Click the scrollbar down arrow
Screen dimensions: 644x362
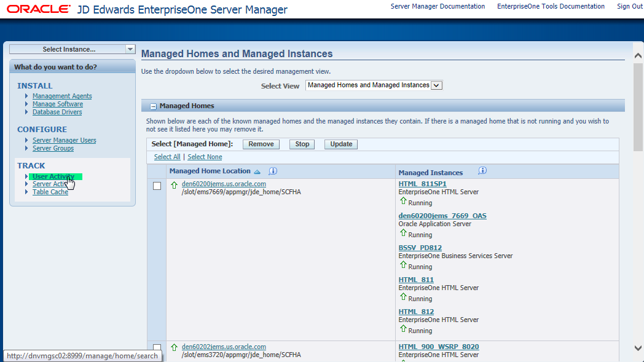coord(638,348)
